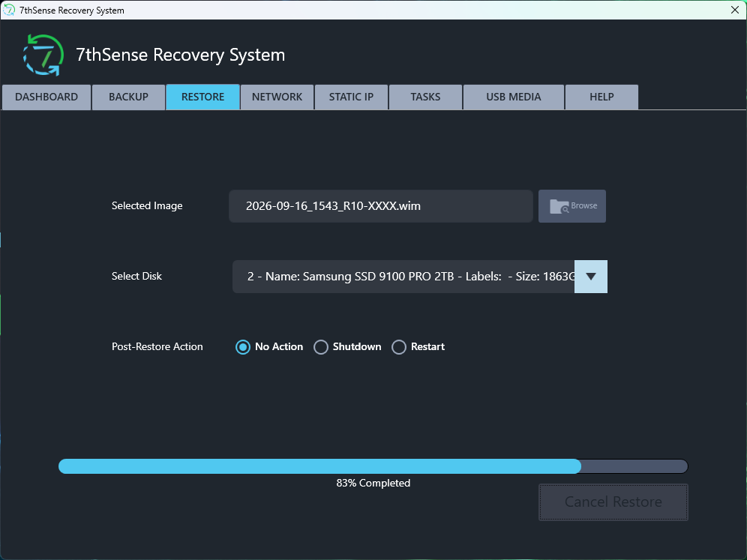Close the 7thSense Recovery System window

734,10
